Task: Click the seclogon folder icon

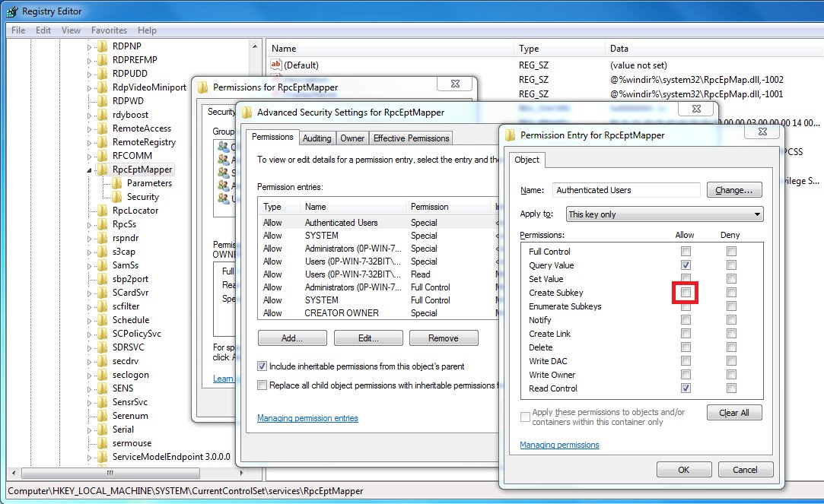Action: (103, 375)
